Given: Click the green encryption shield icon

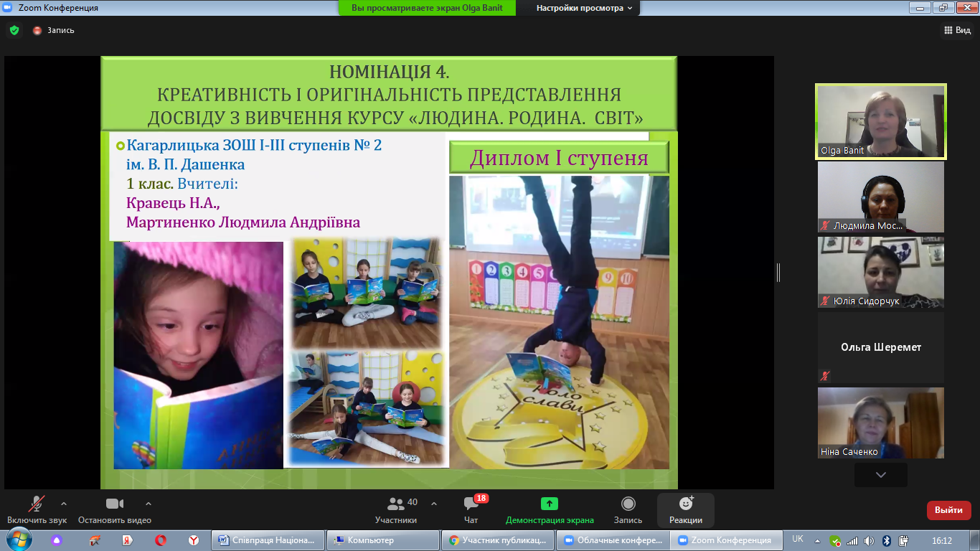Looking at the screenshot, I should [x=14, y=30].
